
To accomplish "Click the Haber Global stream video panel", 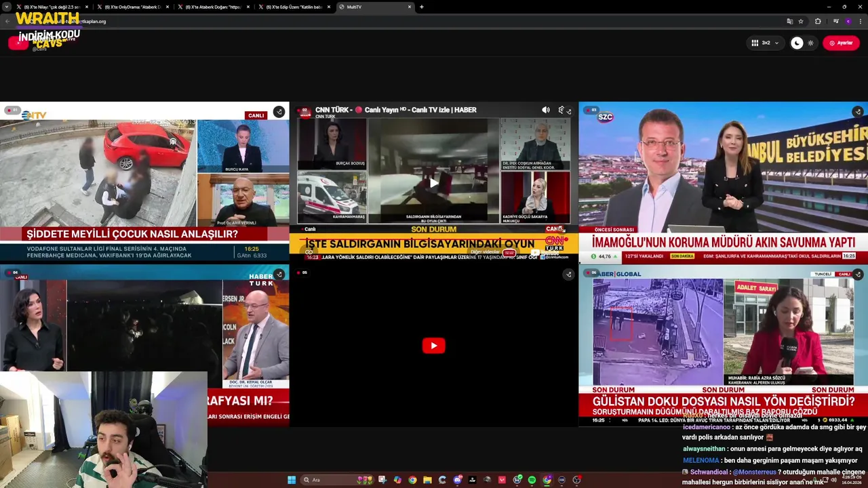I will pos(723,346).
